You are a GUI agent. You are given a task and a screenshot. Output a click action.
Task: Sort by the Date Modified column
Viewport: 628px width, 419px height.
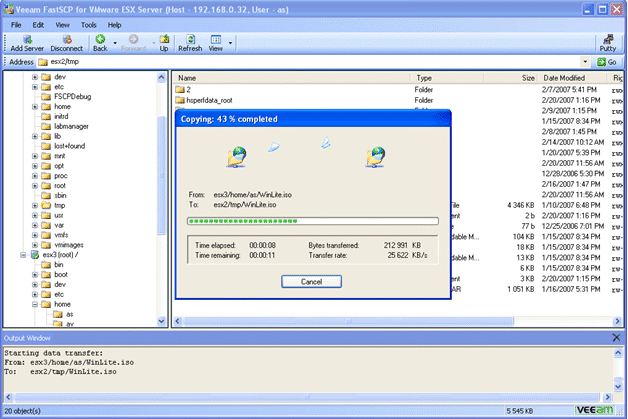pos(565,77)
